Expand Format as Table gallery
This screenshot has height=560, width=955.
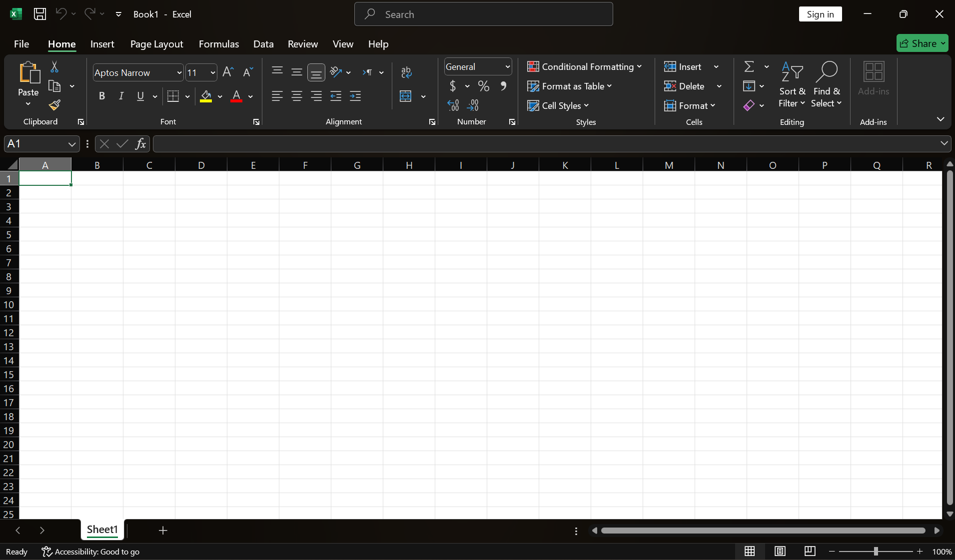569,86
